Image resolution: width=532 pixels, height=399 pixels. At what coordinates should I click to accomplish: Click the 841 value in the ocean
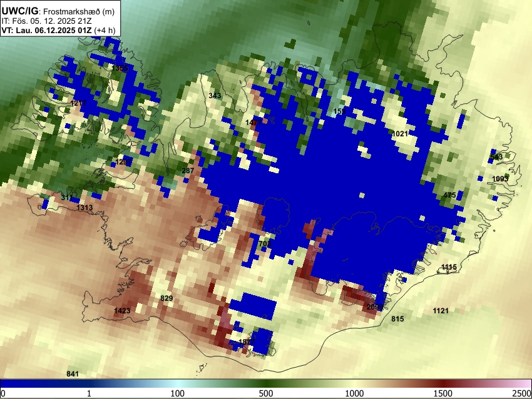pyautogui.click(x=73, y=374)
